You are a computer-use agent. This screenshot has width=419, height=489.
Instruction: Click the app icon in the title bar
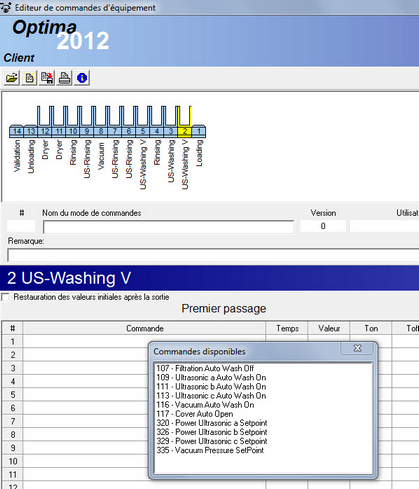coord(6,7)
